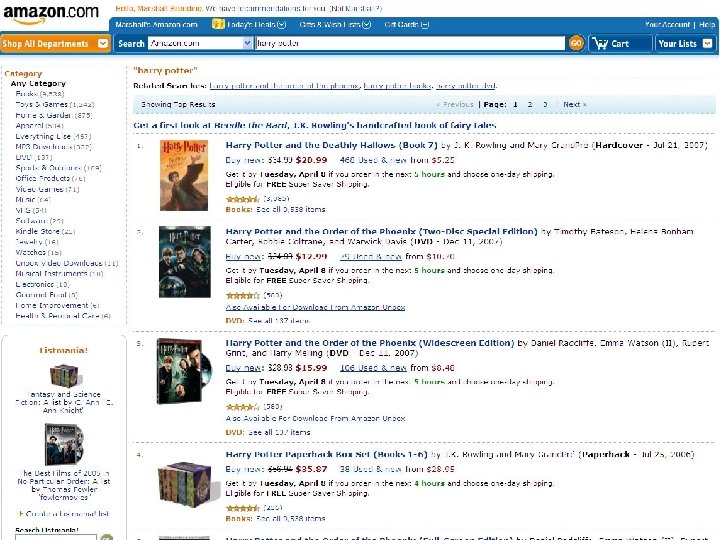Image resolution: width=720 pixels, height=540 pixels.
Task: Open the Gifts & Wish Lists menu
Action: 330,24
